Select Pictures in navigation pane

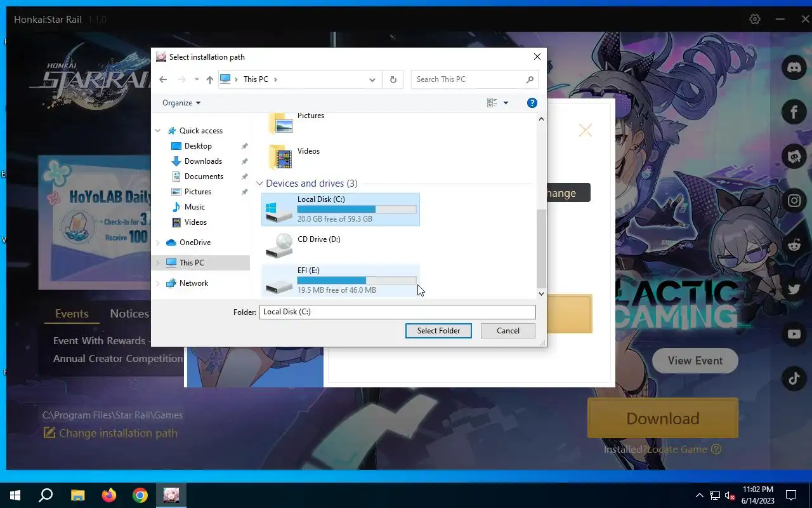tap(197, 192)
